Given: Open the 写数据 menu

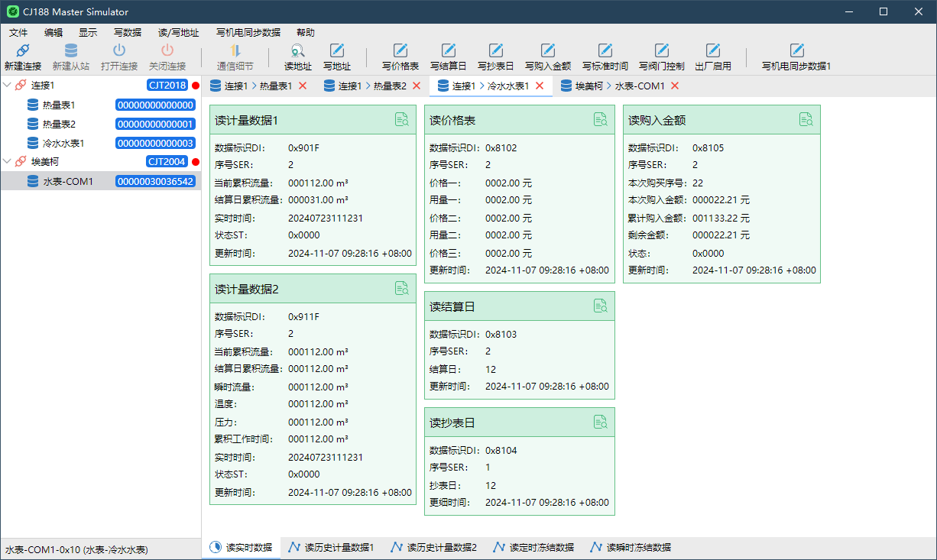Looking at the screenshot, I should tap(127, 32).
